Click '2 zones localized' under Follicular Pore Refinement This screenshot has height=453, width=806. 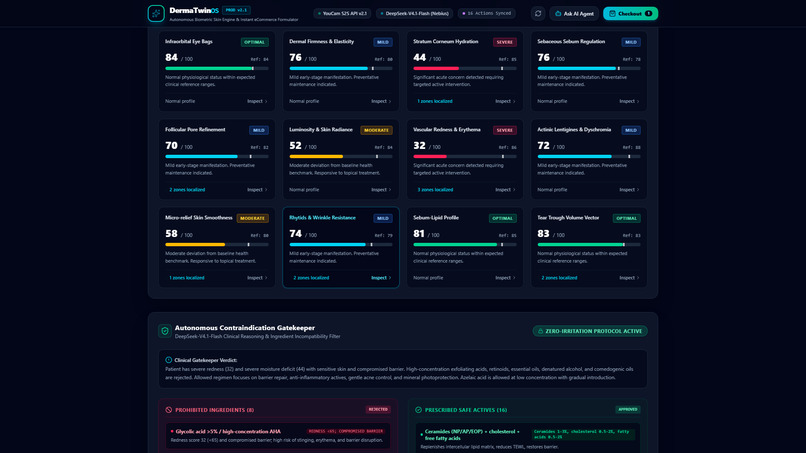click(187, 190)
